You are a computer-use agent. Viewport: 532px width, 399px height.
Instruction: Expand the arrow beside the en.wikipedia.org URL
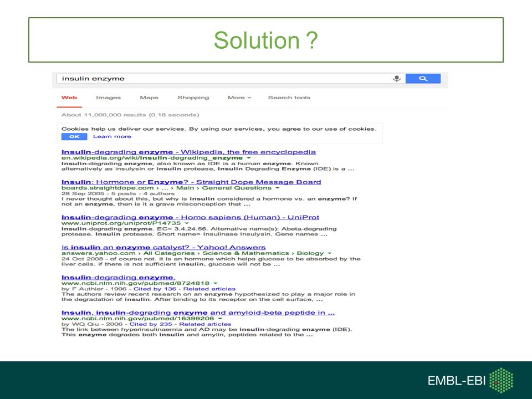tap(249, 158)
